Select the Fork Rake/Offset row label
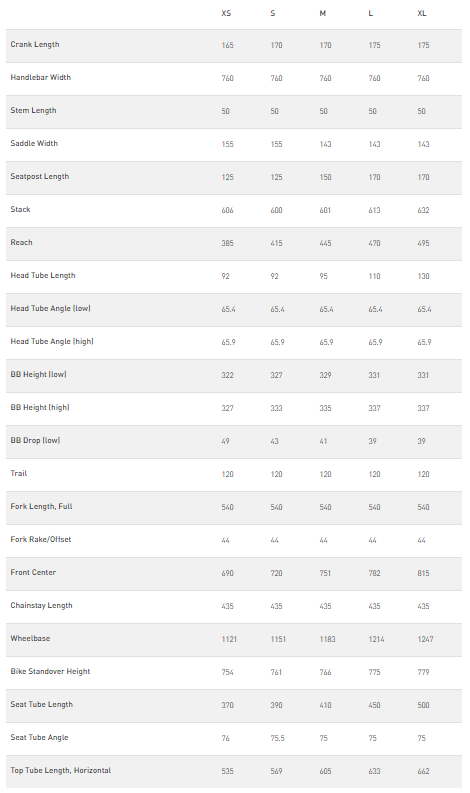 tap(41, 540)
